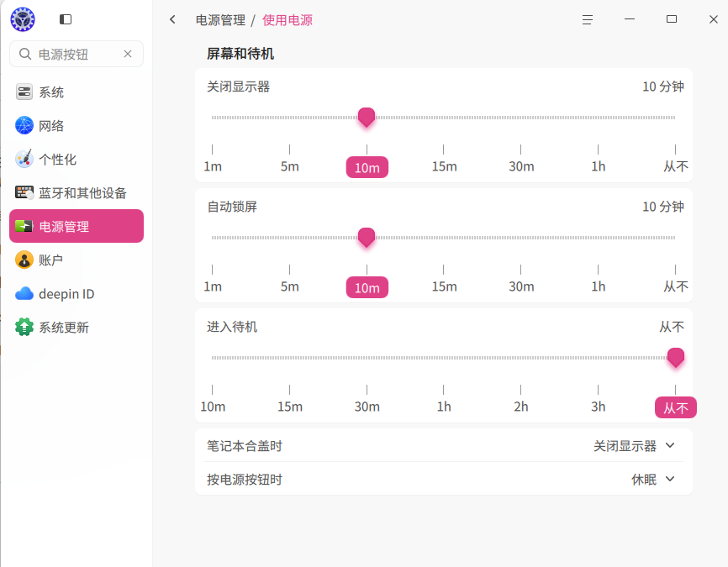Open the hamburger main menu
Screen dimensions: 728x567
coord(588,19)
